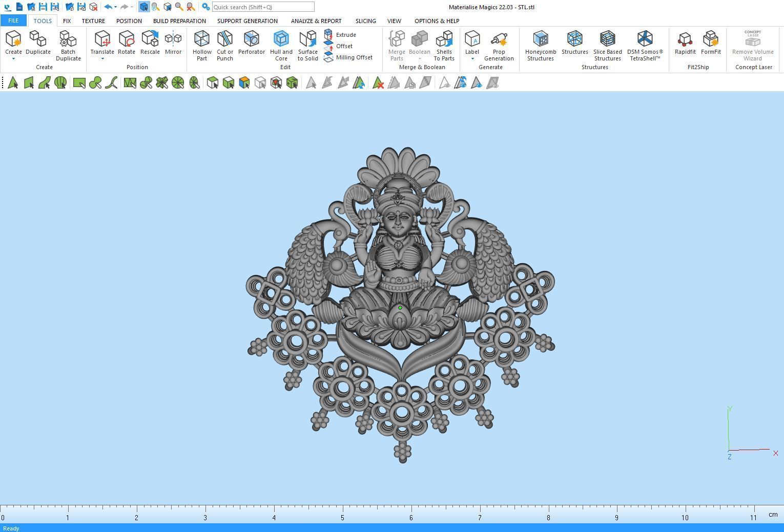
Task: Click the Structures tool
Action: tap(574, 42)
